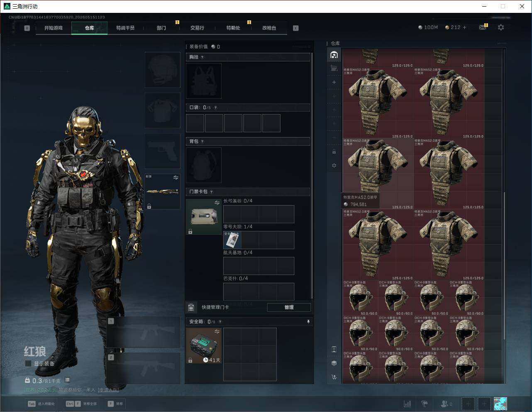Click the stash sidebar lock icon
Image resolution: width=532 pixels, height=412 pixels.
[334, 152]
